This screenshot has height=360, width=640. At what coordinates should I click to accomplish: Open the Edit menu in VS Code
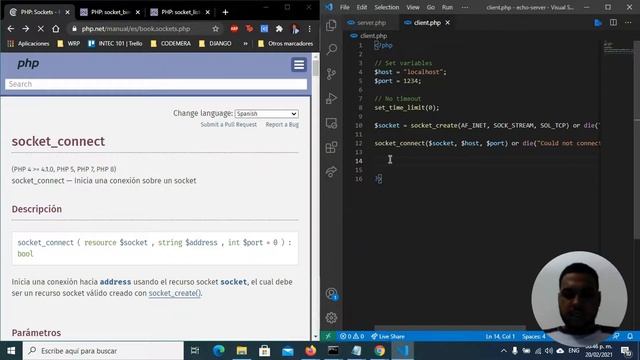point(362,7)
